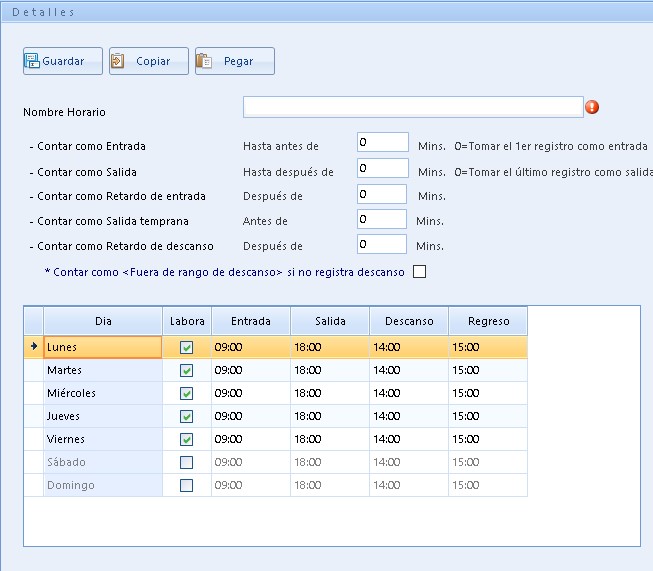Click Miércoles Regreso 15:00 cell

[488, 393]
